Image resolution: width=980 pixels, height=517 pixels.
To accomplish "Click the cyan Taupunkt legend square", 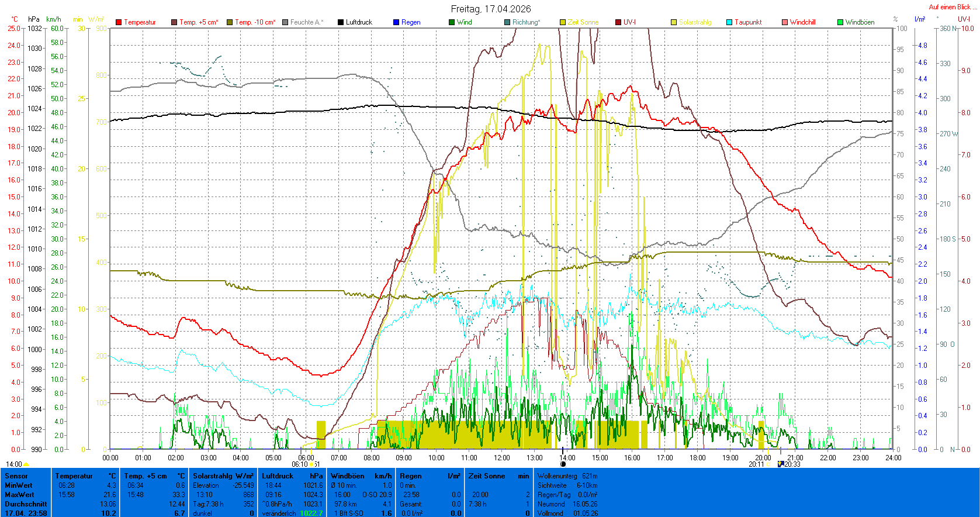I will pos(729,22).
